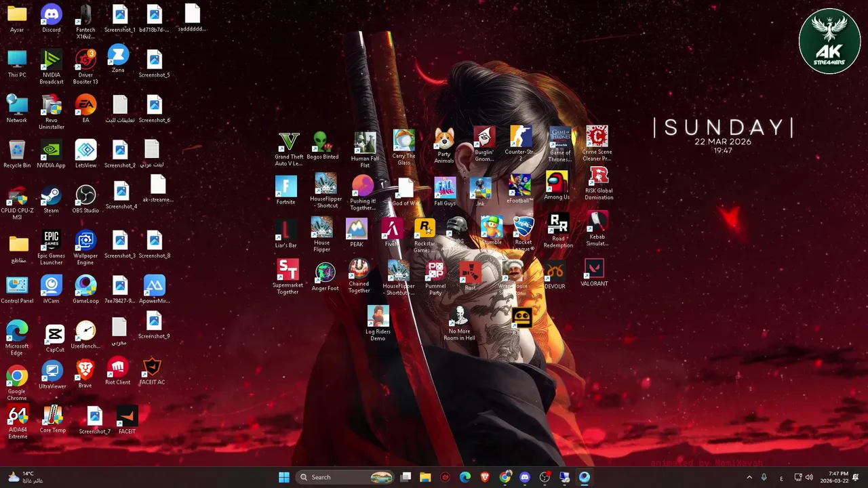Open the GameLoop desktop shortcut
This screenshot has width=868, height=488.
pyautogui.click(x=85, y=289)
